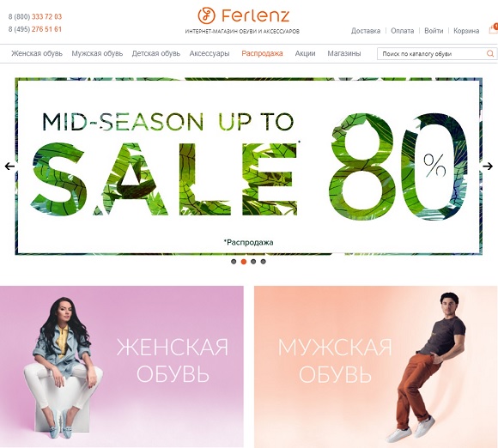Click the Войти login link

tap(434, 31)
